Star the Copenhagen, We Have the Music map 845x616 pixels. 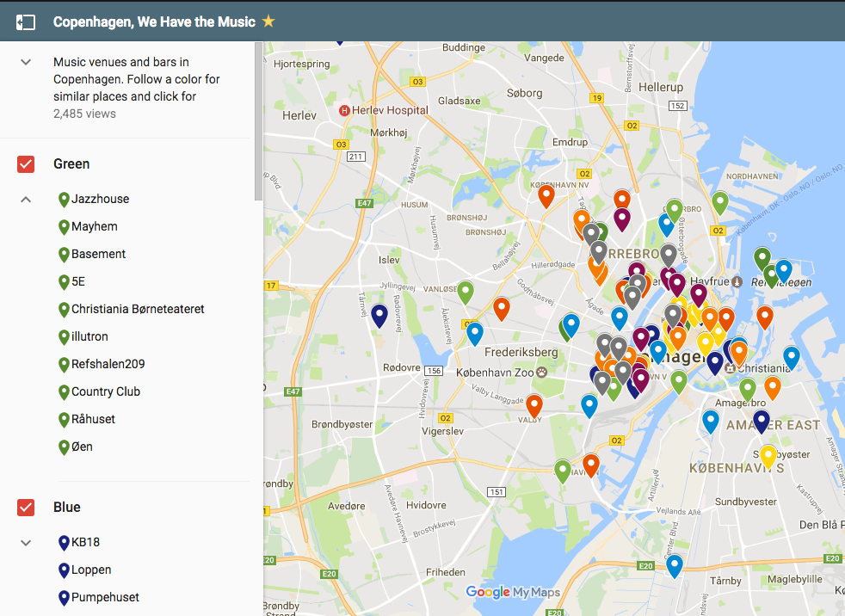268,22
